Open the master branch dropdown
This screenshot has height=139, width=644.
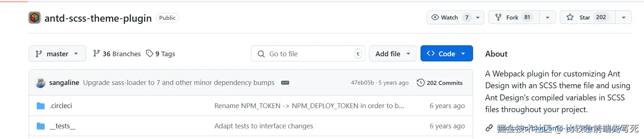click(x=57, y=54)
